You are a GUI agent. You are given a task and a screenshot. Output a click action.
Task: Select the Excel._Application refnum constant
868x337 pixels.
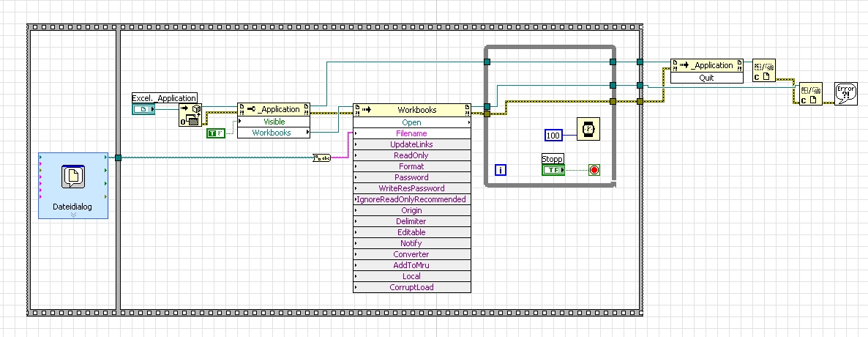point(143,110)
